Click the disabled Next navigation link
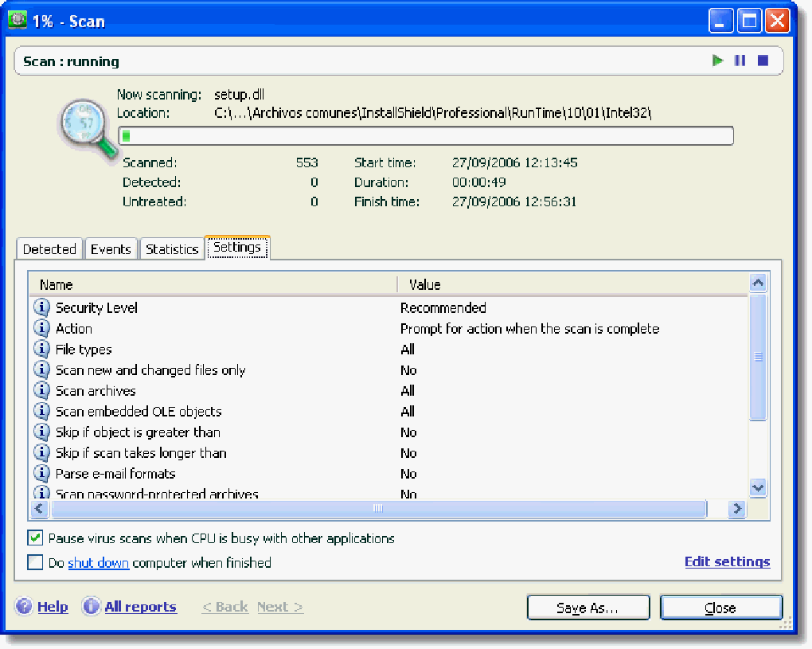This screenshot has height=649, width=812. (280, 607)
